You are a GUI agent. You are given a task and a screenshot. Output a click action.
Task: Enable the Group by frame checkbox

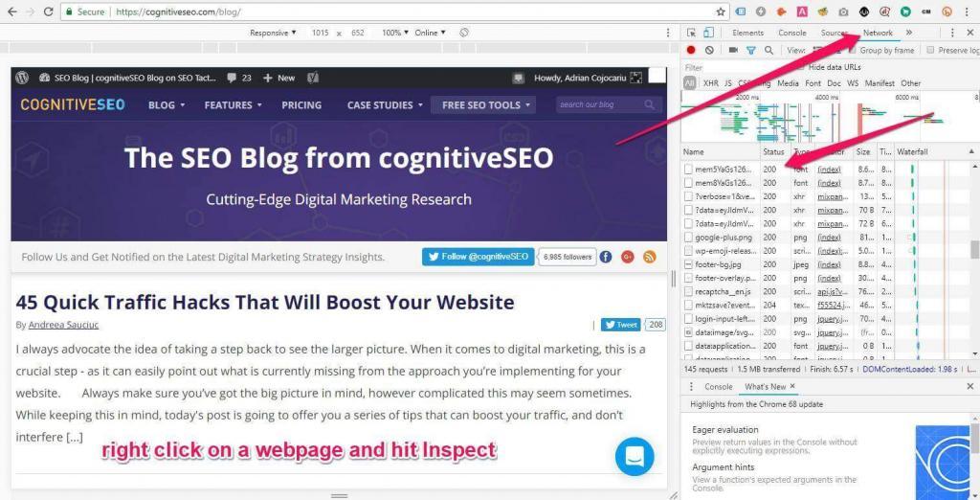pos(852,50)
